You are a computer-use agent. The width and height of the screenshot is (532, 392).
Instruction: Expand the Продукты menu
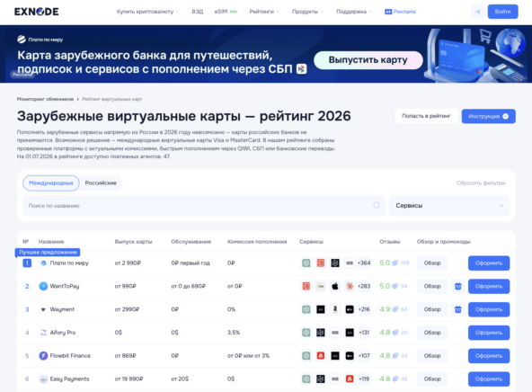307,12
